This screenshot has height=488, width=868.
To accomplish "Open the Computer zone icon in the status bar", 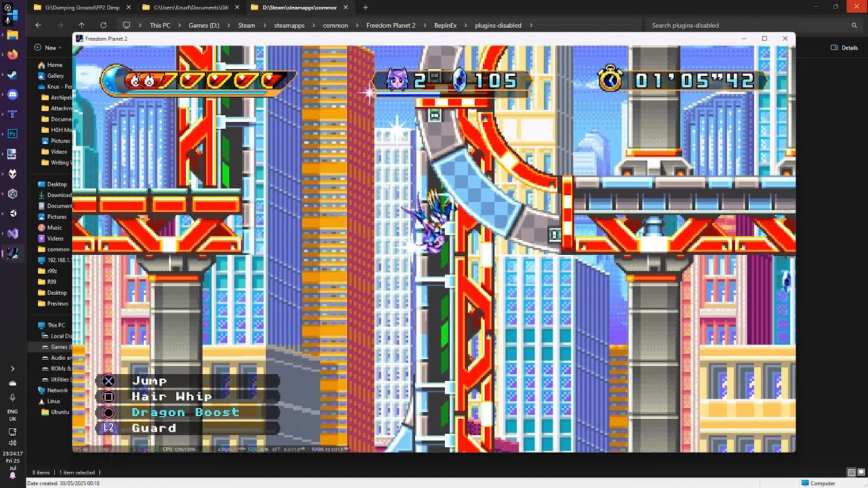I will pyautogui.click(x=805, y=483).
